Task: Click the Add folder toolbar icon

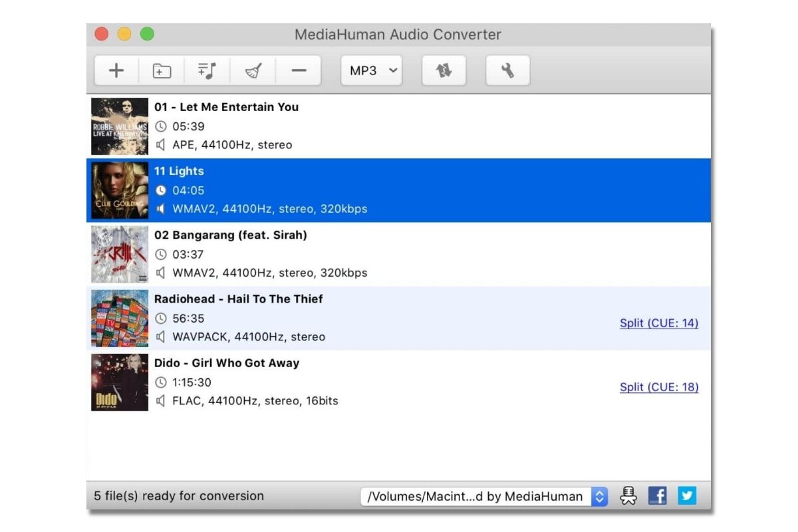Action: click(162, 70)
